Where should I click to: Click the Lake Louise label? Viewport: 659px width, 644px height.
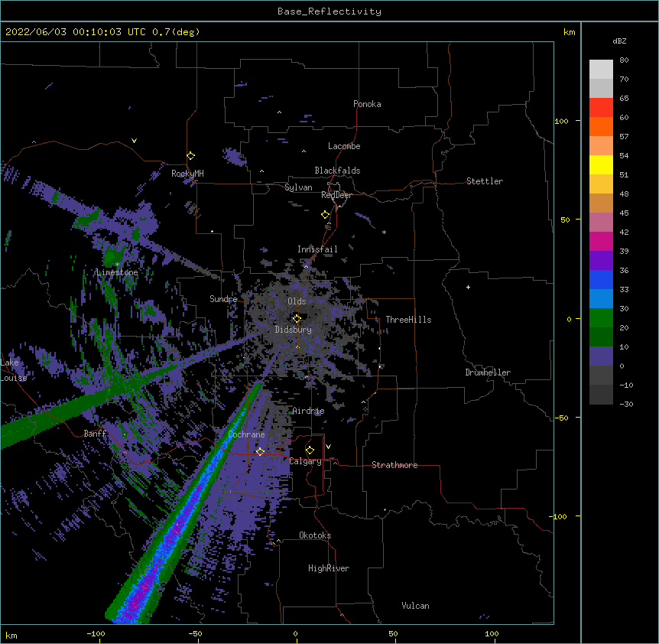pyautogui.click(x=14, y=370)
